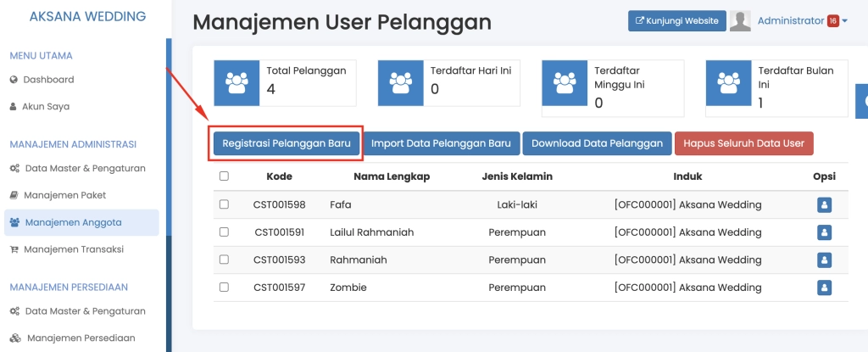Click Download Data Pelanggan button
The height and width of the screenshot is (352, 868).
[x=597, y=143]
